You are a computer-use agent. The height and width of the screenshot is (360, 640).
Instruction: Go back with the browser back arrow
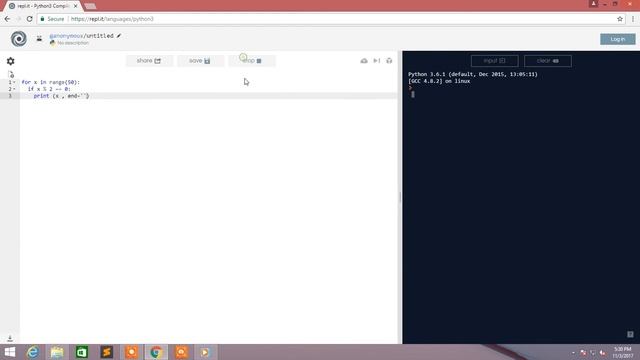(7, 19)
